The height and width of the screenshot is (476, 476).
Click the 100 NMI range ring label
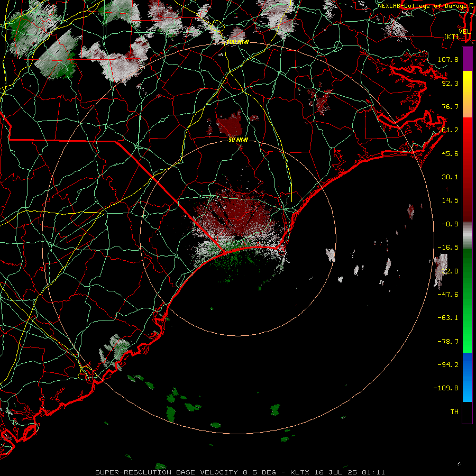(x=237, y=42)
